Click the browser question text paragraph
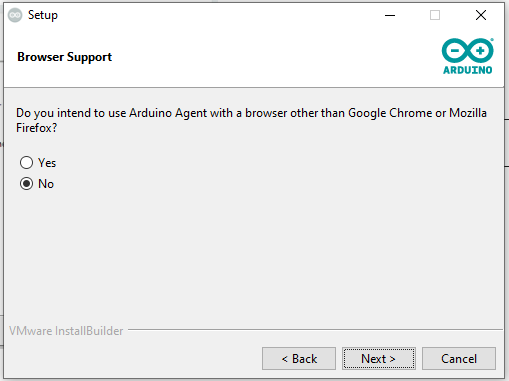The height and width of the screenshot is (381, 509). [251, 120]
